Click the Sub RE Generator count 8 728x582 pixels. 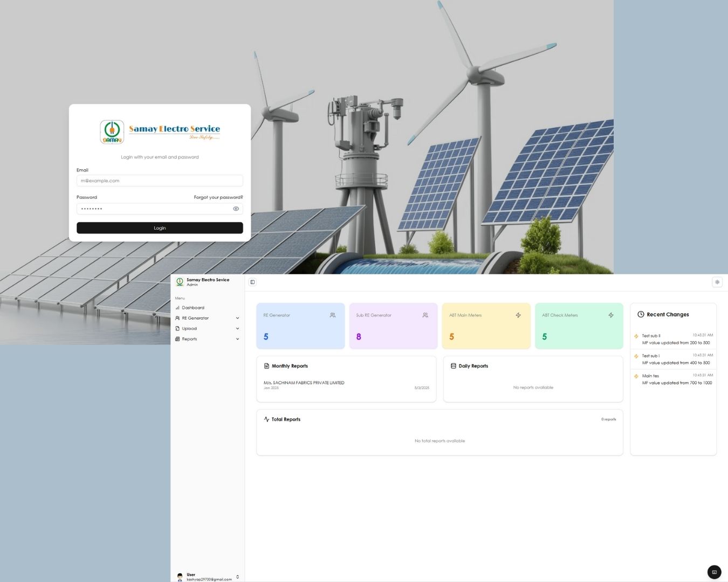point(359,337)
